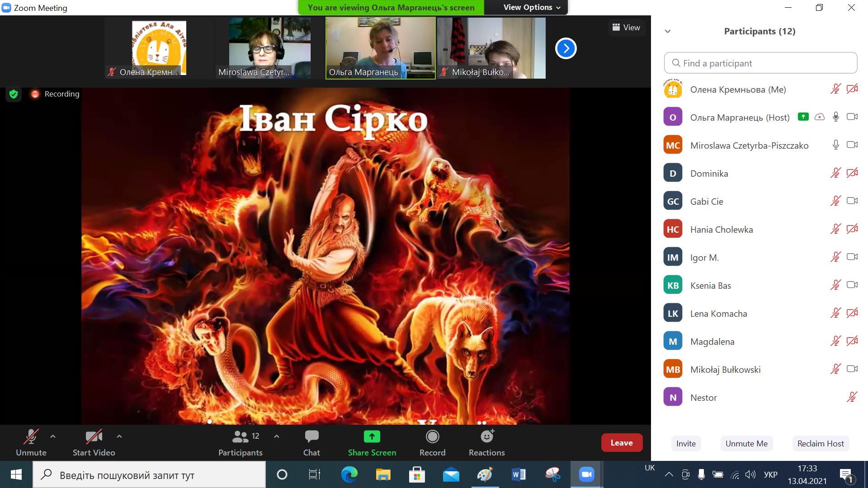This screenshot has width=868, height=488.
Task: Show hidden tray icons chevron
Action: point(669,474)
